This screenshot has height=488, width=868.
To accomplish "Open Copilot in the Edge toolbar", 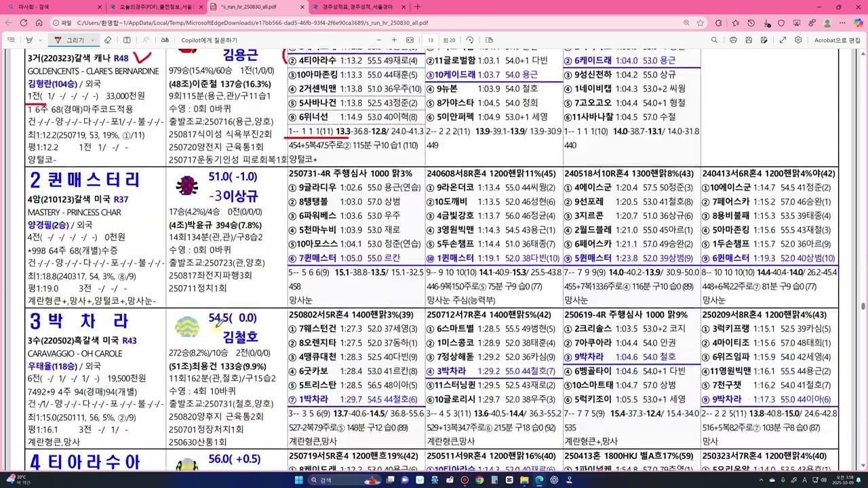I will click(859, 23).
